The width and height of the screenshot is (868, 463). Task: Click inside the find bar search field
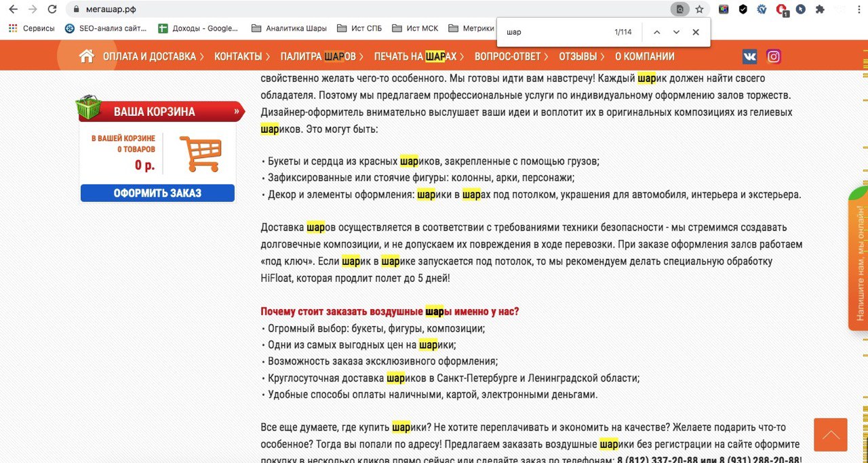(x=556, y=32)
